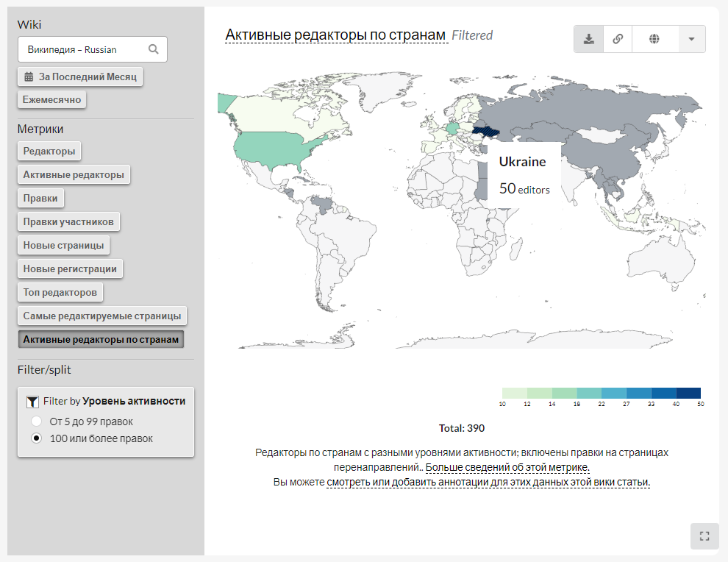Click the 'Filtered' label beside the title
Screen dimensions: 728x562
[472, 35]
